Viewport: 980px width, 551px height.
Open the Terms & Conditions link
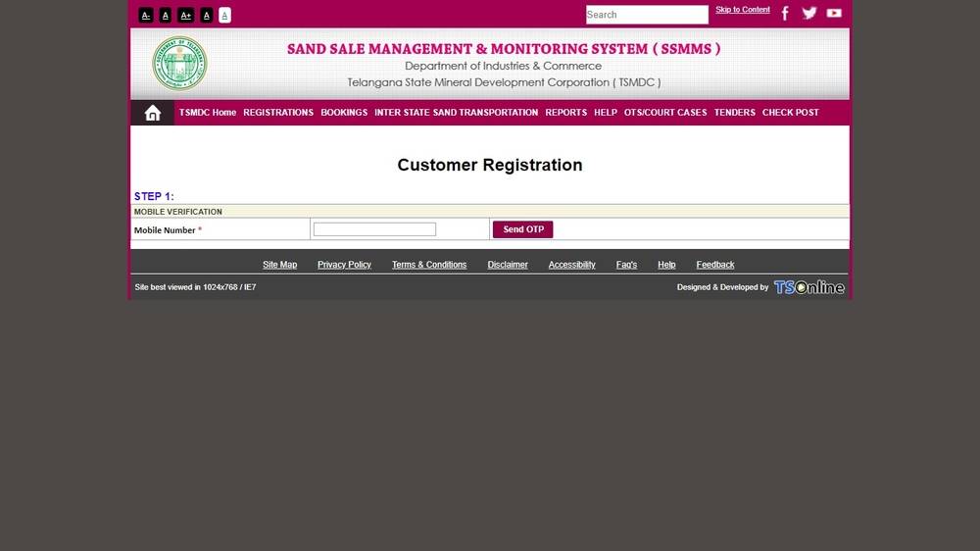point(429,265)
